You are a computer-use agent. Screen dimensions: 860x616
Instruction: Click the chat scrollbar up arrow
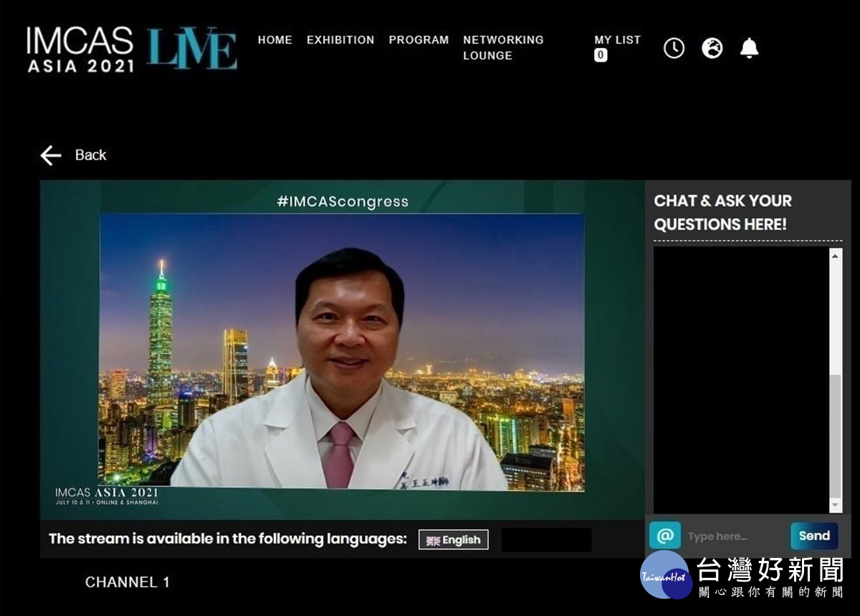point(836,255)
